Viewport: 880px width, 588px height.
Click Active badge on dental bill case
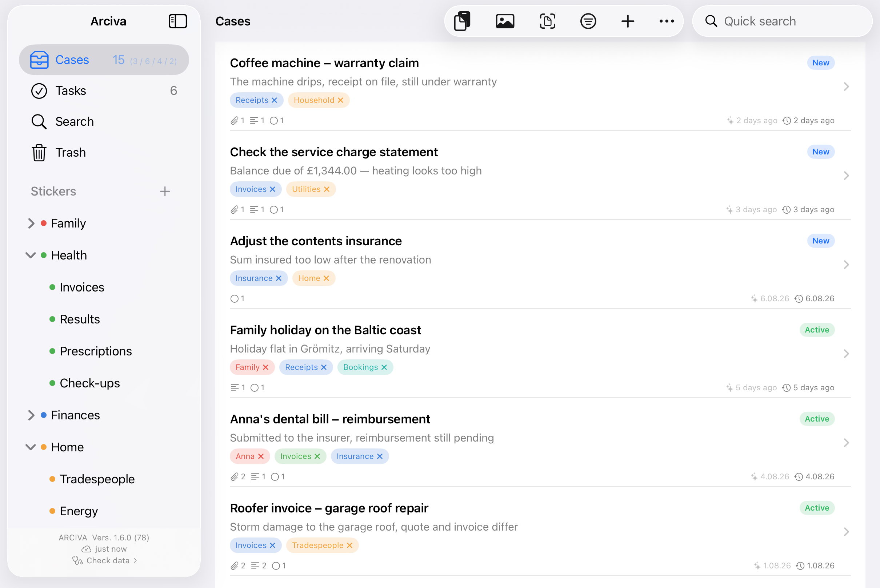click(x=817, y=419)
